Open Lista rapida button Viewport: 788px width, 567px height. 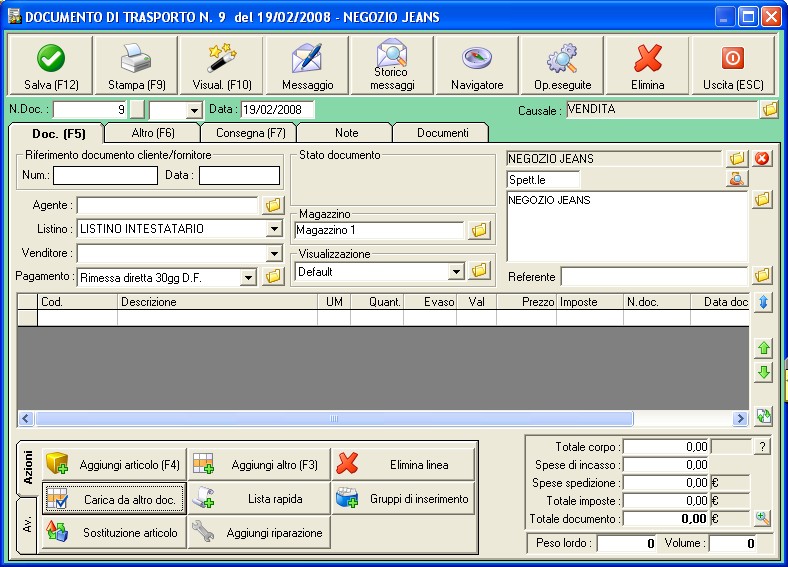click(x=259, y=499)
